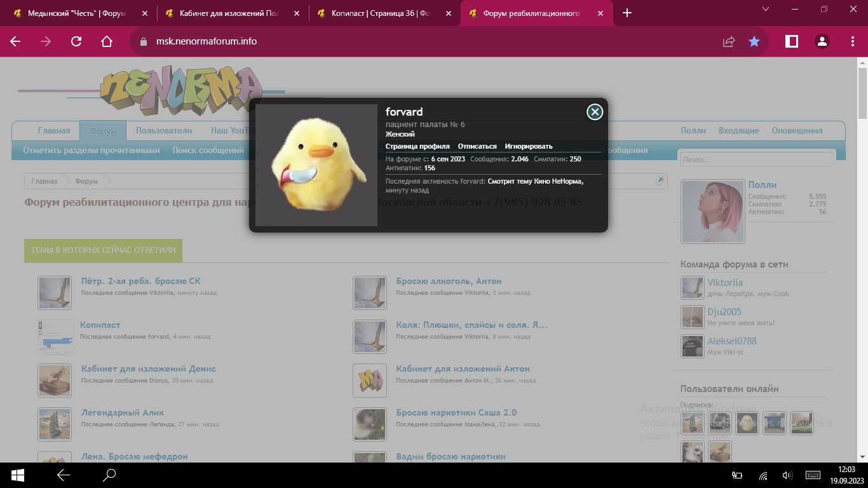
Task: Expand the tab search chevron
Action: 766,9
